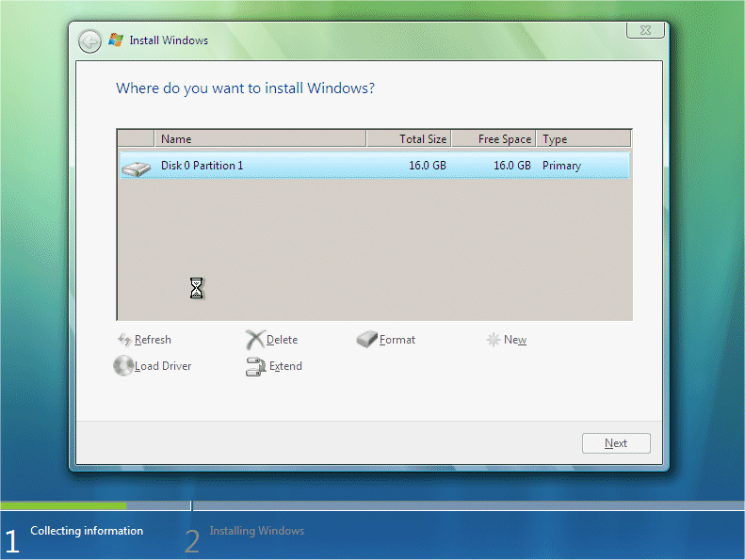
Task: Click the round back arrow button
Action: click(89, 41)
